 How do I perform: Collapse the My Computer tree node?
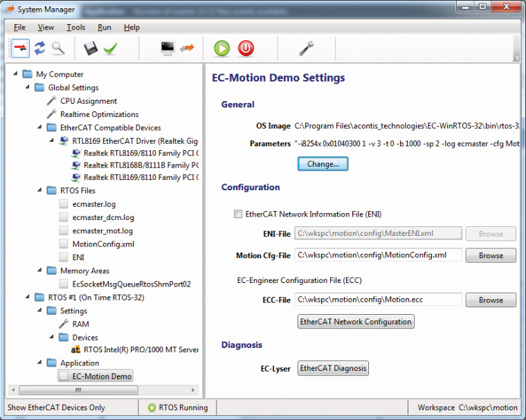coord(15,73)
